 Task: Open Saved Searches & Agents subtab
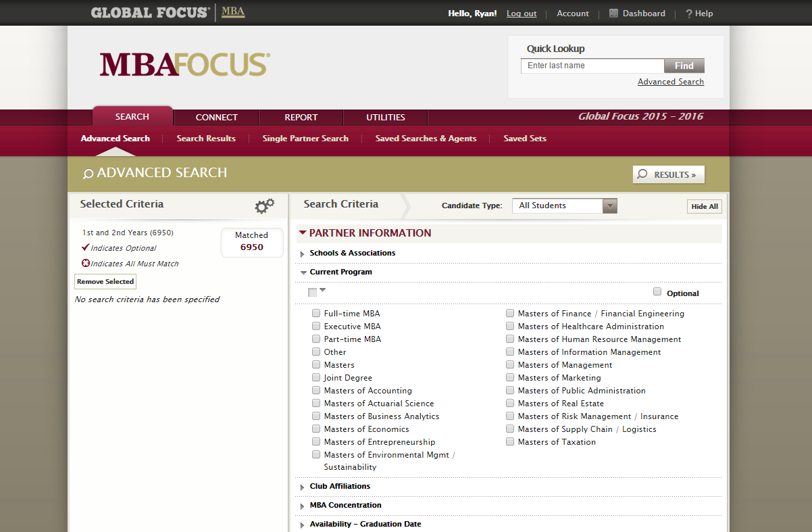pos(426,139)
